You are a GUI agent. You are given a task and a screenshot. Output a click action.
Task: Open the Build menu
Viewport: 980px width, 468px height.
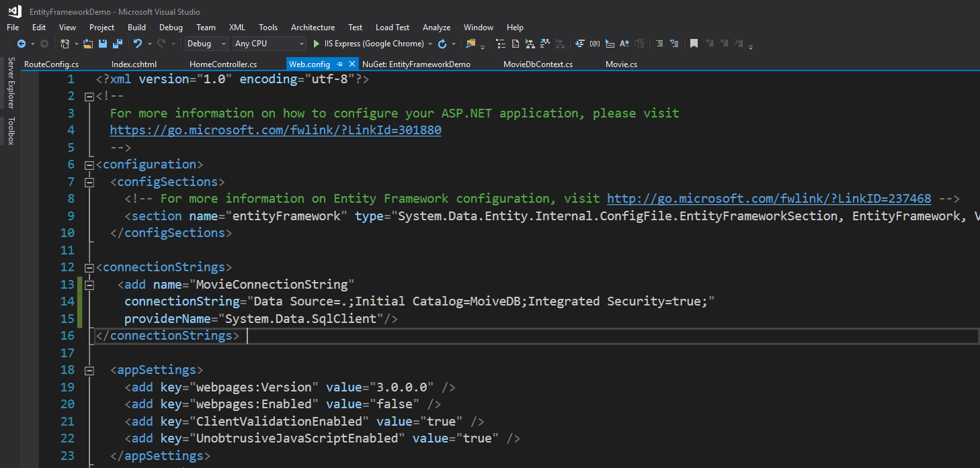(136, 28)
